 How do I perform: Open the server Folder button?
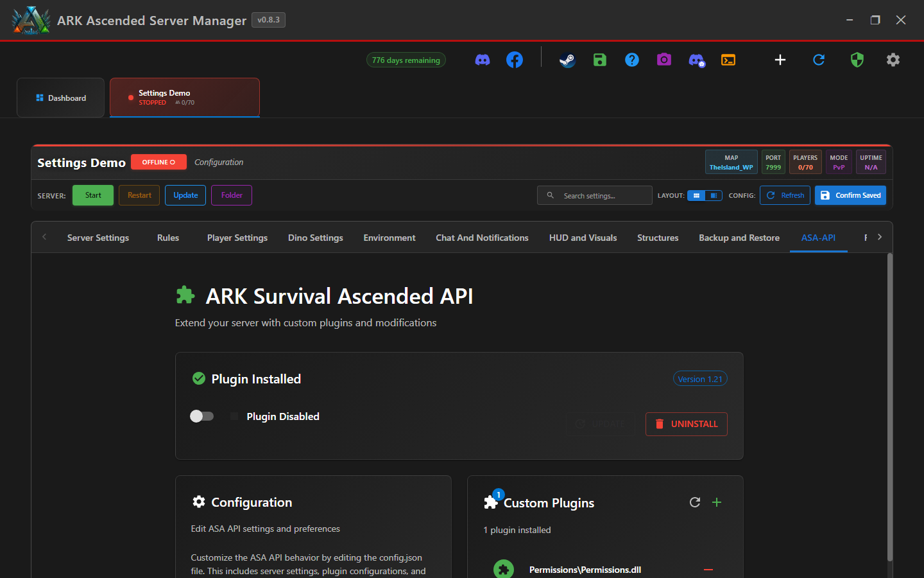click(232, 195)
